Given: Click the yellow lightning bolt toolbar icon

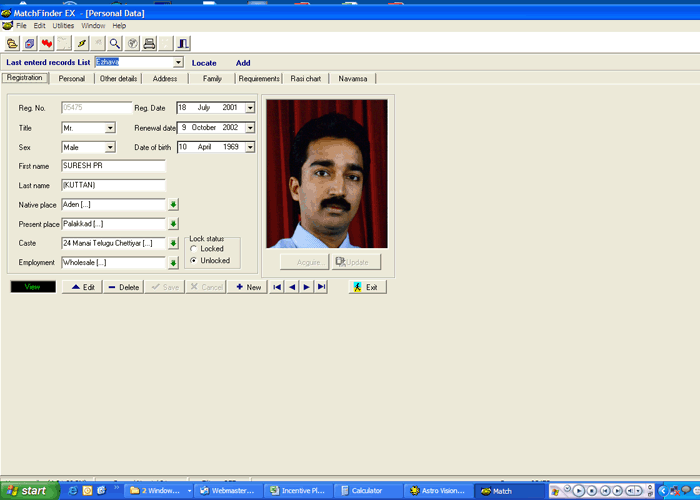Looking at the screenshot, I should pyautogui.click(x=81, y=43).
